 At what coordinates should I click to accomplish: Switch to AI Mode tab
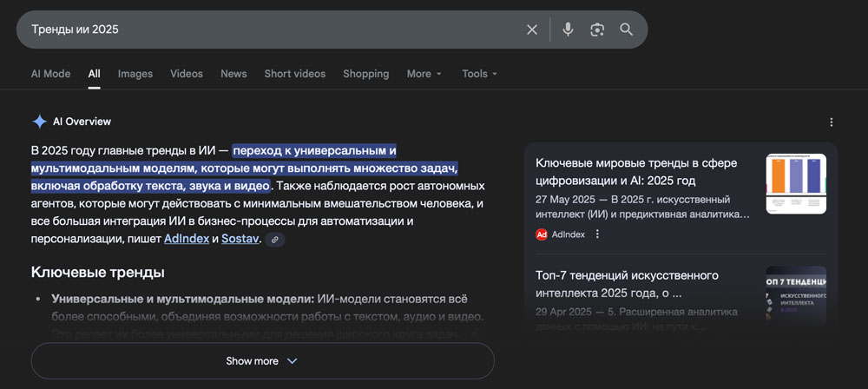(x=50, y=74)
